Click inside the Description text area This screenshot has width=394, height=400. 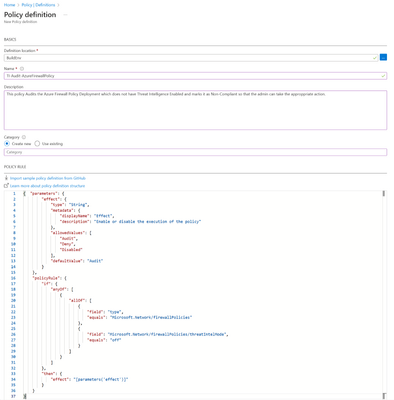point(195,110)
